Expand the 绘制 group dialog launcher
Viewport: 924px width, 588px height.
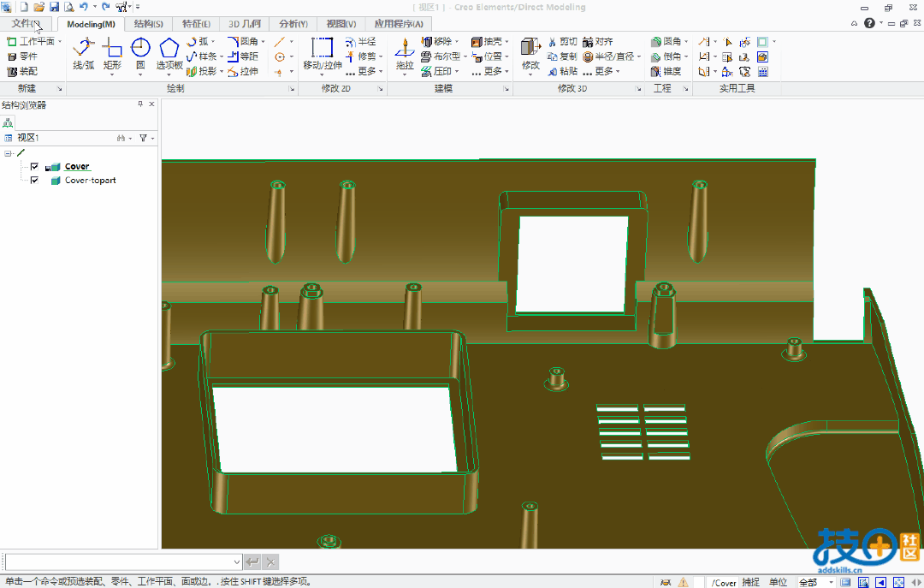coord(292,88)
